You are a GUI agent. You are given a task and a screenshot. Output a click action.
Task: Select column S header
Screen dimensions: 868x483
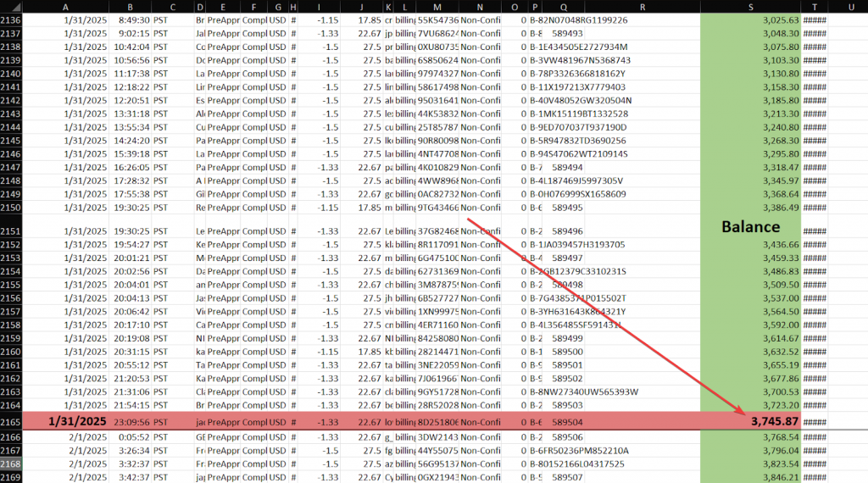pos(750,6)
